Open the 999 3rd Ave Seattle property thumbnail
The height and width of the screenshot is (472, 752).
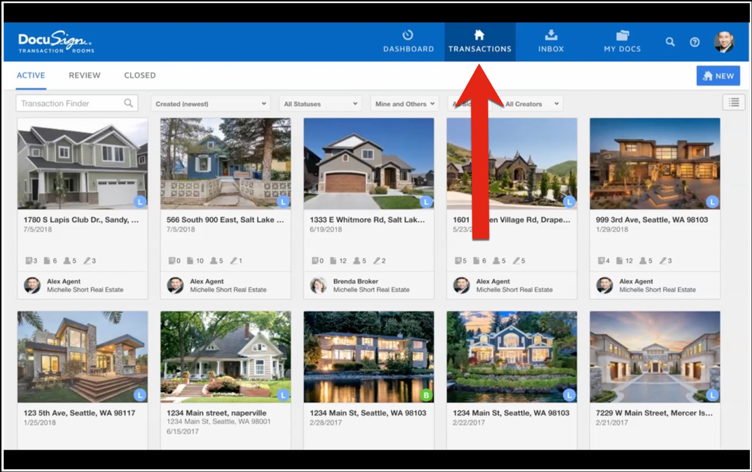pyautogui.click(x=654, y=163)
